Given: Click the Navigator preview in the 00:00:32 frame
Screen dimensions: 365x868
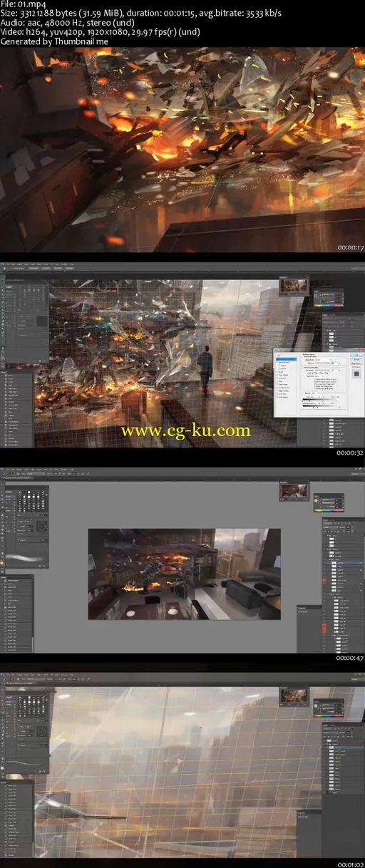Looking at the screenshot, I should click(293, 284).
